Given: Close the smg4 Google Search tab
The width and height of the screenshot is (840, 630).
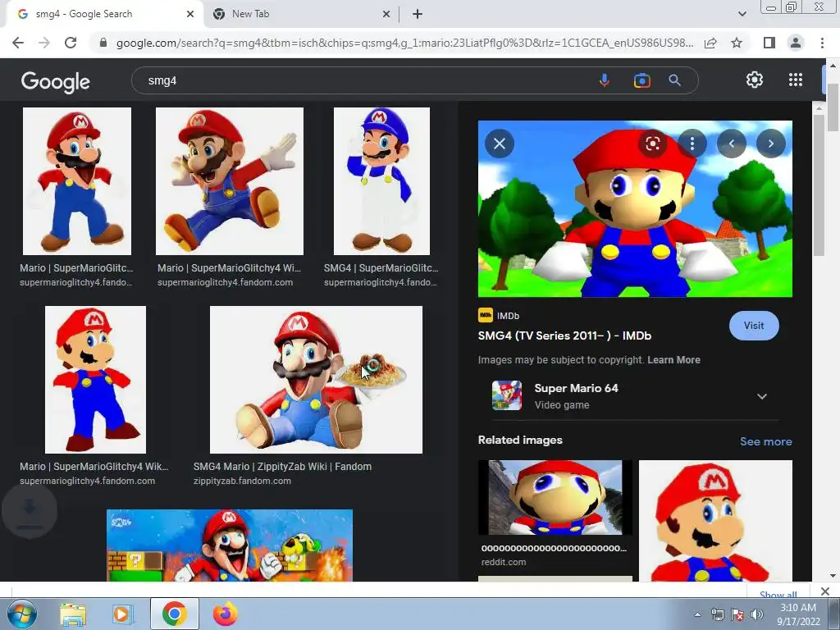Looking at the screenshot, I should [x=190, y=14].
